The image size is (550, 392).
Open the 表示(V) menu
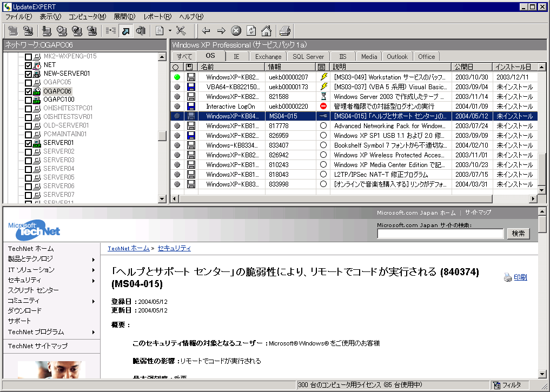pos(50,16)
